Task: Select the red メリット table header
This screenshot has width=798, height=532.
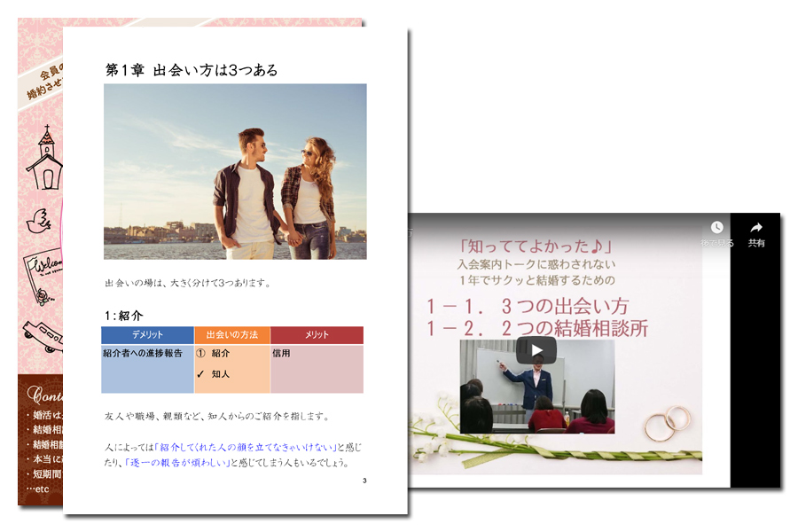Action: 317,335
